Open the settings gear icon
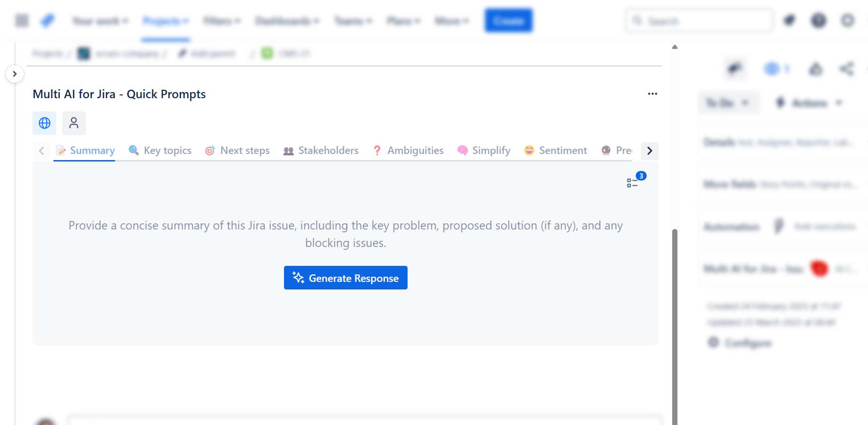The width and height of the screenshot is (868, 425). click(848, 21)
